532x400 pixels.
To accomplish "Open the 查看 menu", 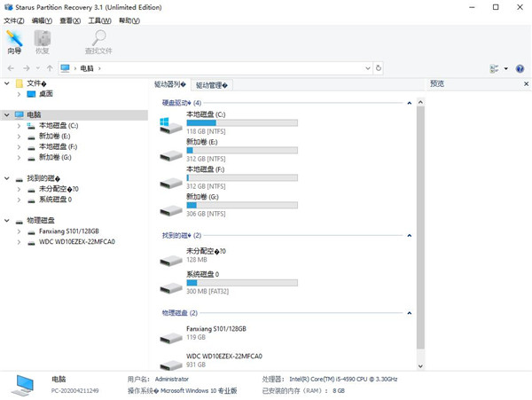I will 70,20.
